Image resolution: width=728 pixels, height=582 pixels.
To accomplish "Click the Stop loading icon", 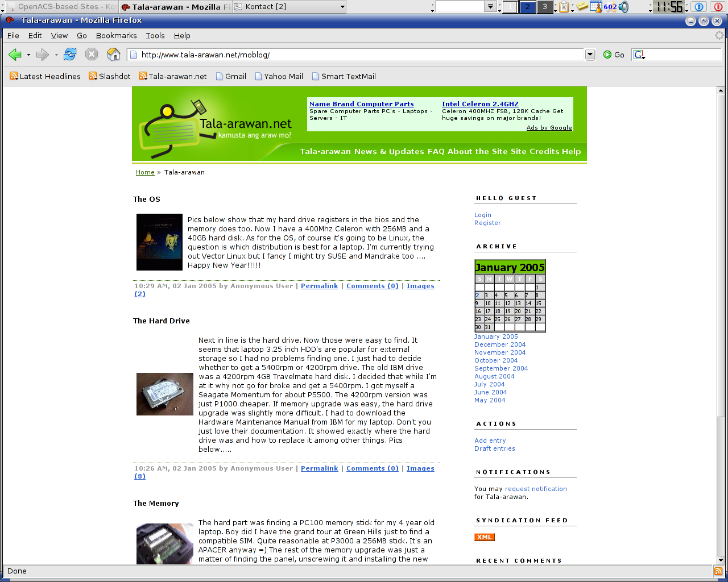I will [x=91, y=55].
